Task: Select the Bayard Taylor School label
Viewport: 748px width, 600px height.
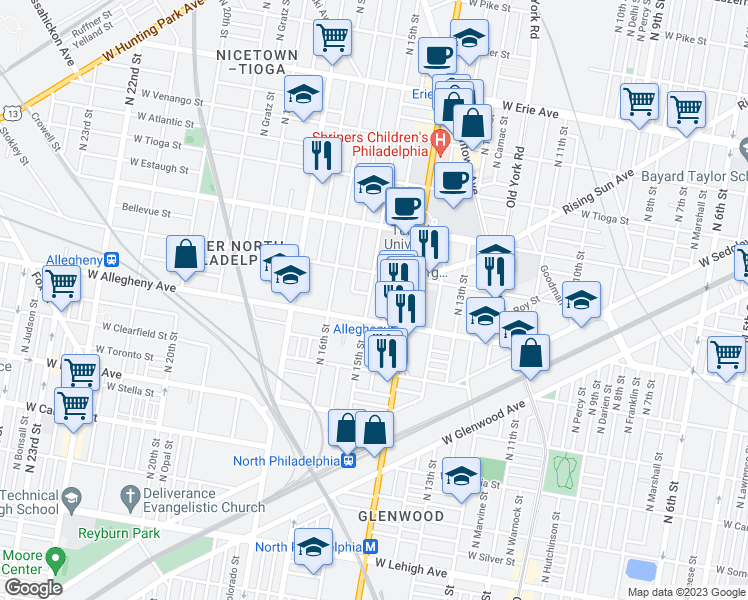Action: click(694, 176)
